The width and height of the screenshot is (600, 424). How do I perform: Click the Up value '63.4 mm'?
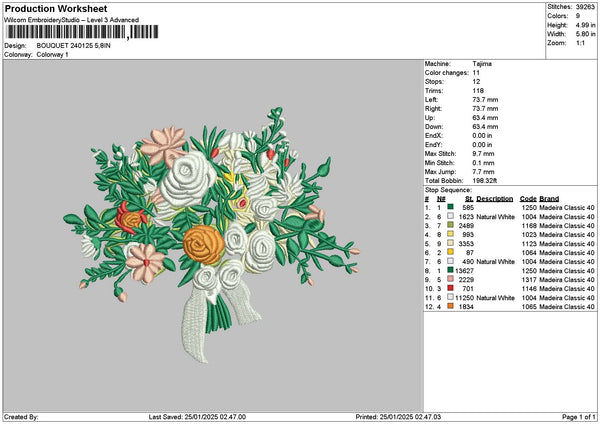pos(485,118)
